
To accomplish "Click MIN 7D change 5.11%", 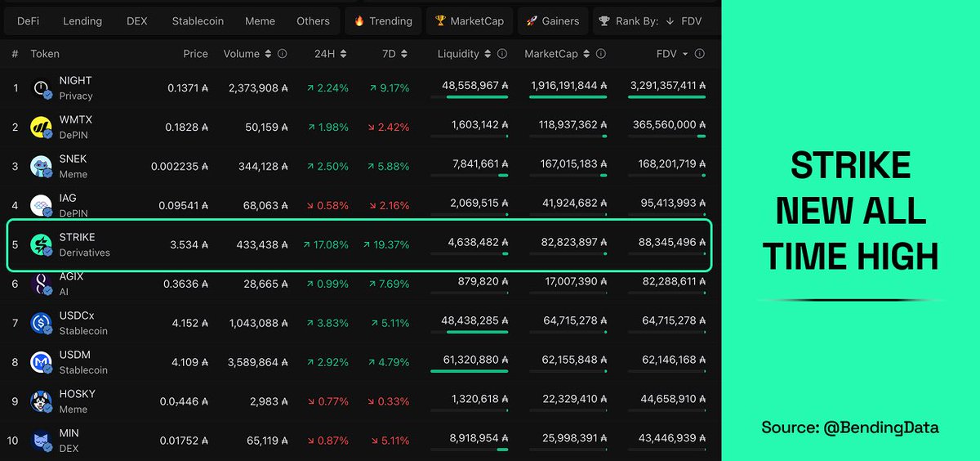I will (391, 441).
